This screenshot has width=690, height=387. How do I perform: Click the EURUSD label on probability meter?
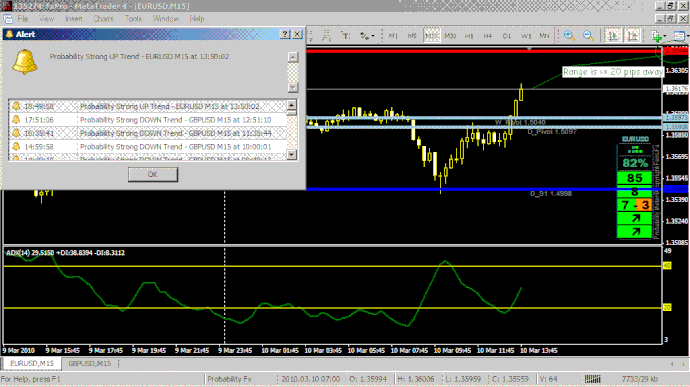click(635, 139)
